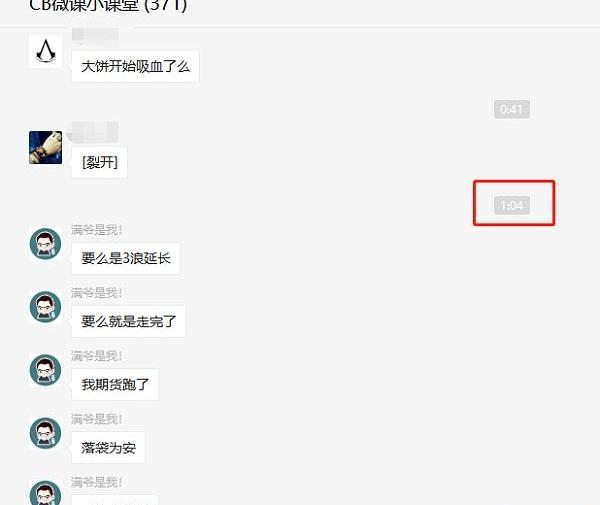Viewport: 600px width, 505px height.
Task: Click the Assassin's Creed logo avatar
Action: 46,51
